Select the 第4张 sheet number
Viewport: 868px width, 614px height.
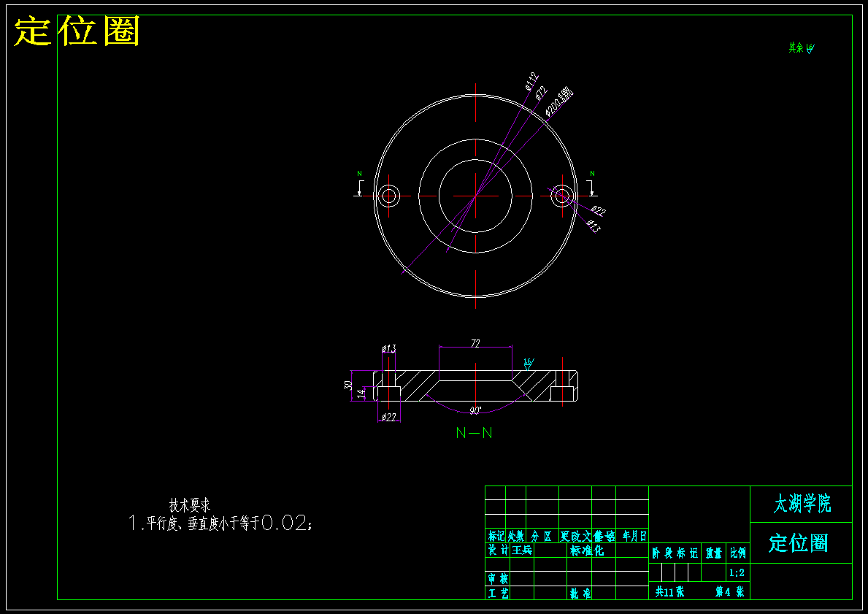[729, 591]
